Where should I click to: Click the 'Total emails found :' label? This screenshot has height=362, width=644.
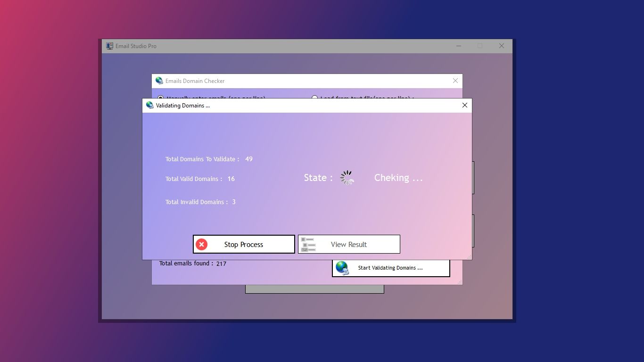coord(186,263)
